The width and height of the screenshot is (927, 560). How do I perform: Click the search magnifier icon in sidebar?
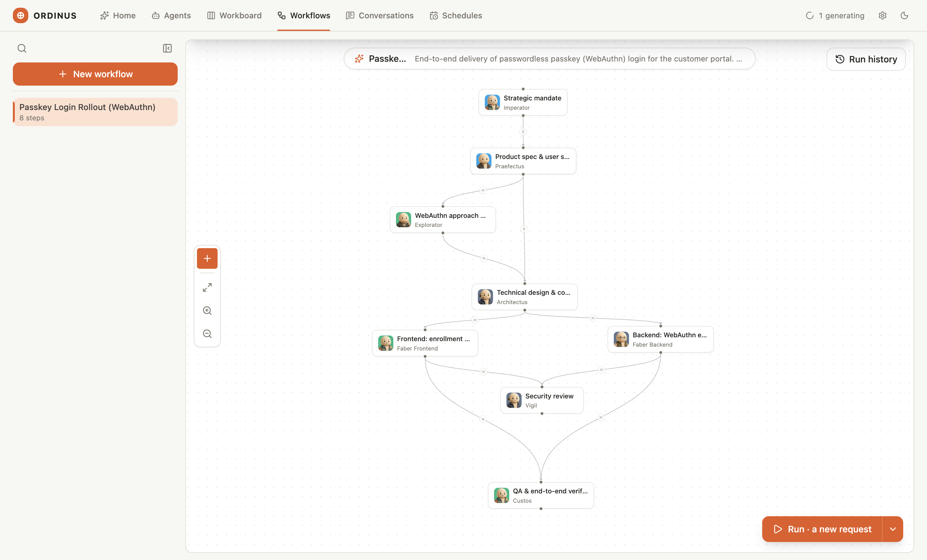coord(22,48)
